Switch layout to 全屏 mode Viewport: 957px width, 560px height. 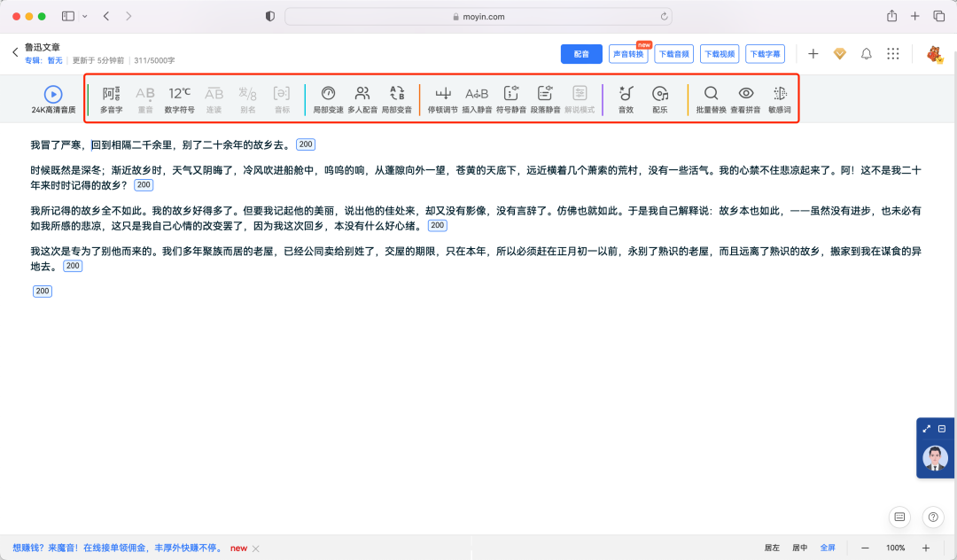click(827, 548)
